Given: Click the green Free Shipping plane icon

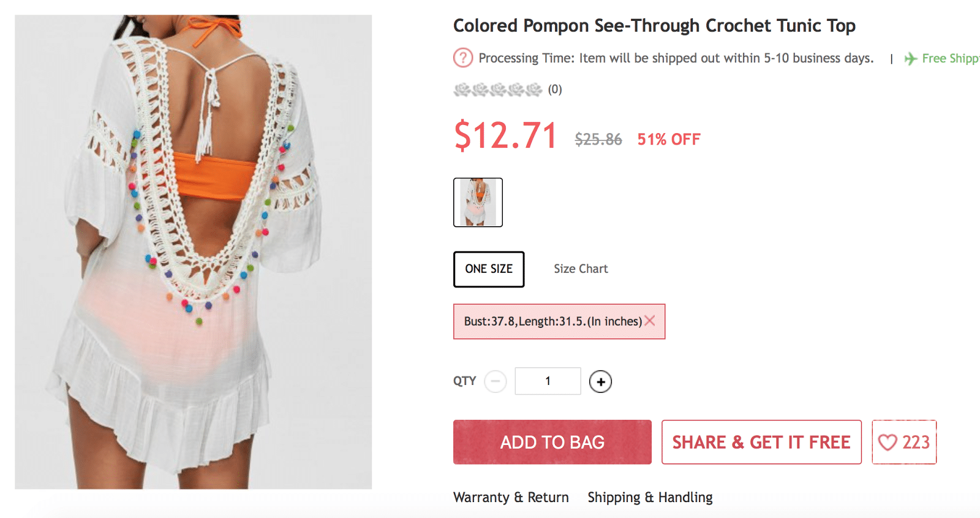Looking at the screenshot, I should click(x=911, y=59).
